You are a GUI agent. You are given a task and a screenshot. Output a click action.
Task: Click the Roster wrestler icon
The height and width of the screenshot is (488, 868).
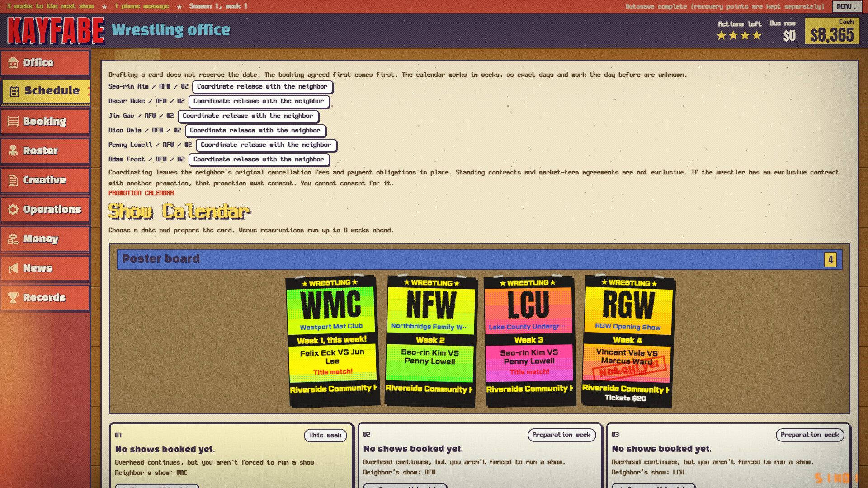click(13, 151)
